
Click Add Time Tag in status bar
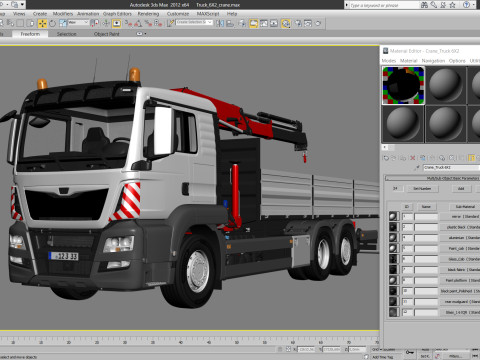coord(382,357)
